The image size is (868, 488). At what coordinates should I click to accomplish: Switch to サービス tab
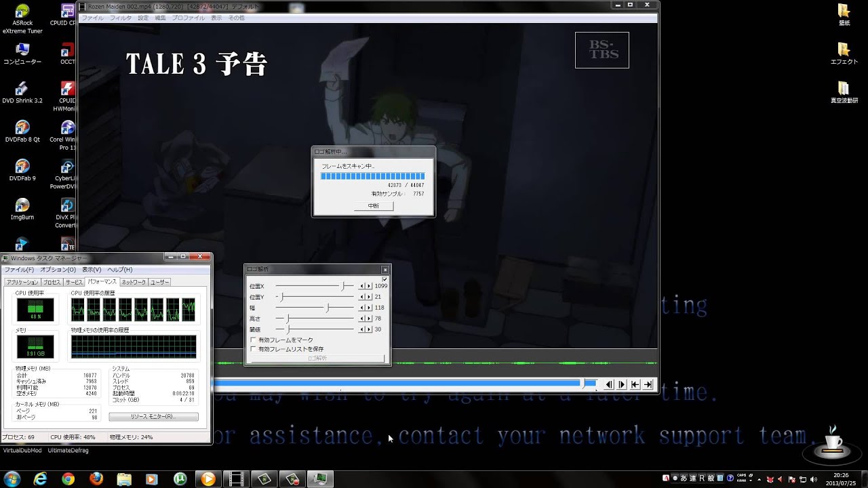[74, 282]
